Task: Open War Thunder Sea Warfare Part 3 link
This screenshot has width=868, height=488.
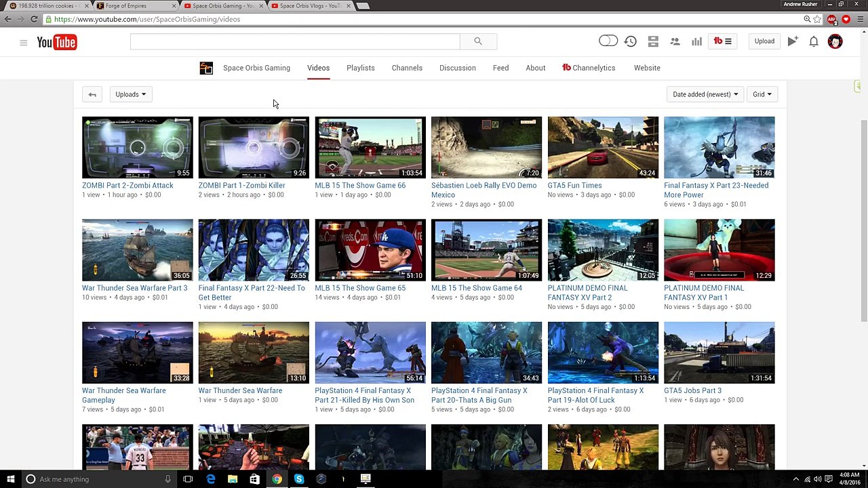Action: [135, 288]
